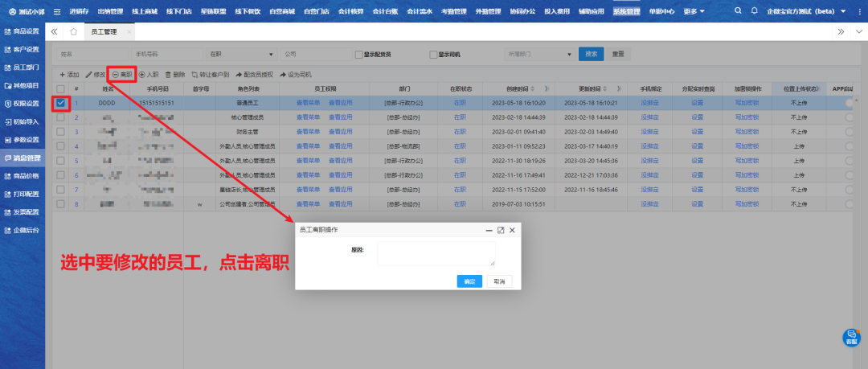
Task: Click the blue 搜索 search button
Action: [x=591, y=54]
